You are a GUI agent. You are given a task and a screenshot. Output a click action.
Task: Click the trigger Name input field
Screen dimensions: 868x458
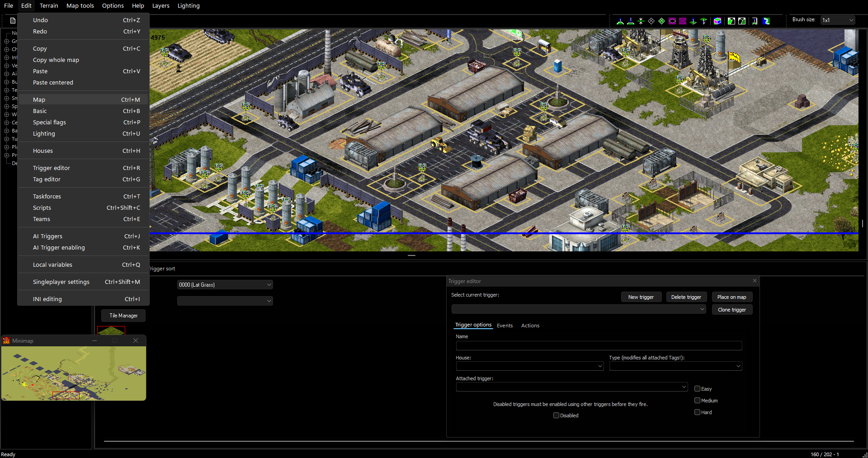[x=599, y=345]
